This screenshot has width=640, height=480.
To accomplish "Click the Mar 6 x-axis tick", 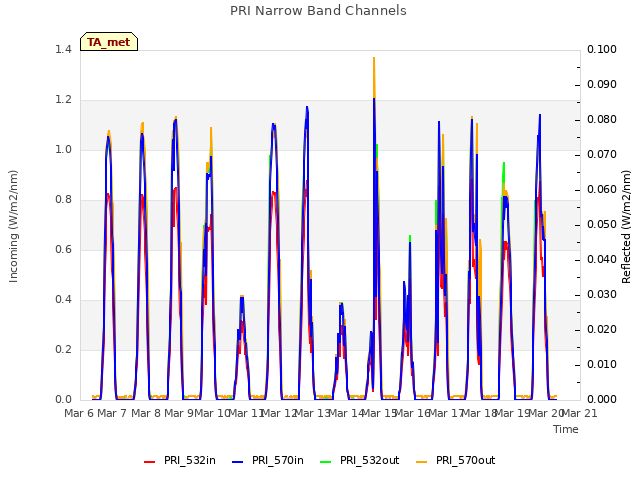I will [79, 413].
